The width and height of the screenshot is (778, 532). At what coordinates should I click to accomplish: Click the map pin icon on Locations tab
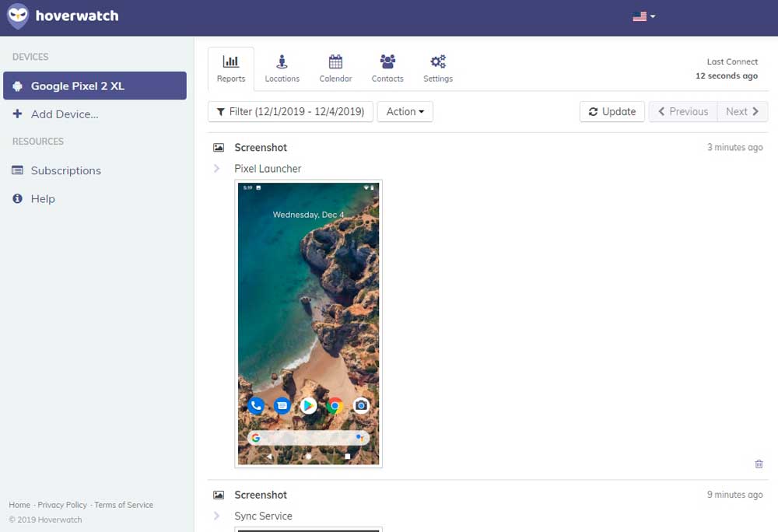point(282,61)
